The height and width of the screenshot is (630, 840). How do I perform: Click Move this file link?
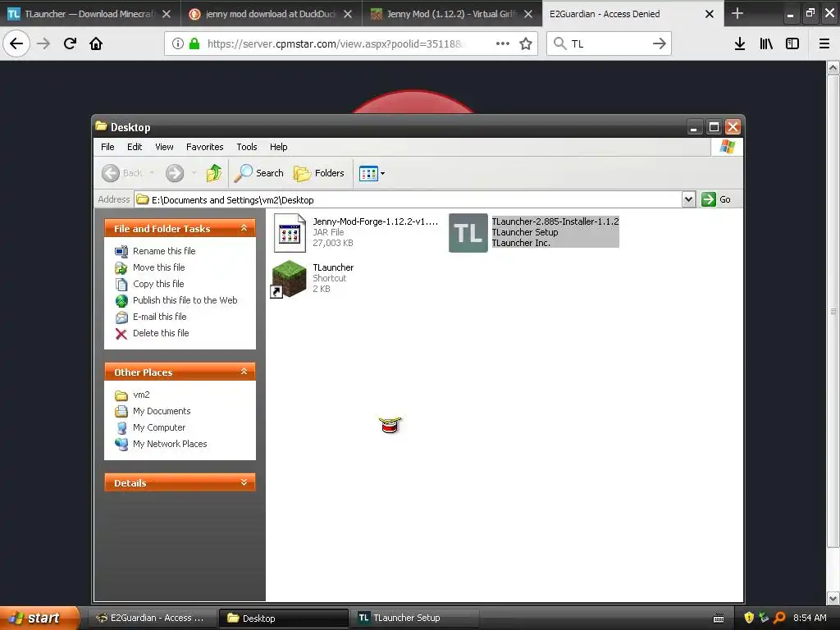tap(158, 267)
